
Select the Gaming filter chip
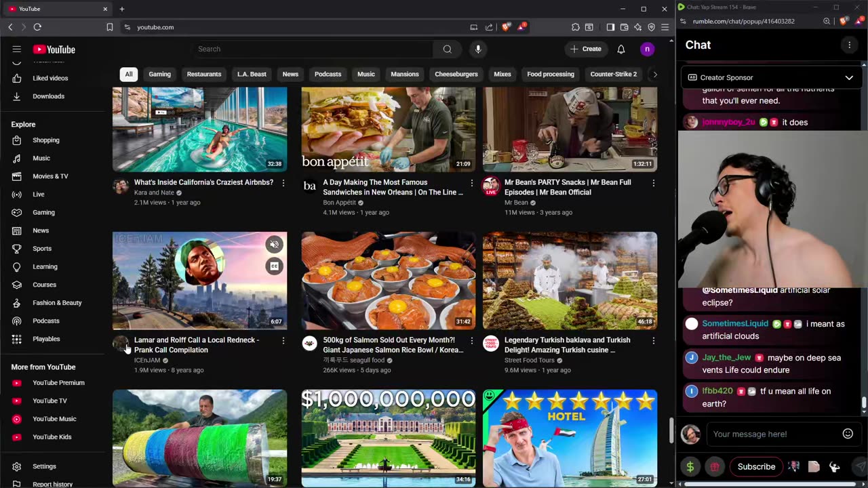160,74
